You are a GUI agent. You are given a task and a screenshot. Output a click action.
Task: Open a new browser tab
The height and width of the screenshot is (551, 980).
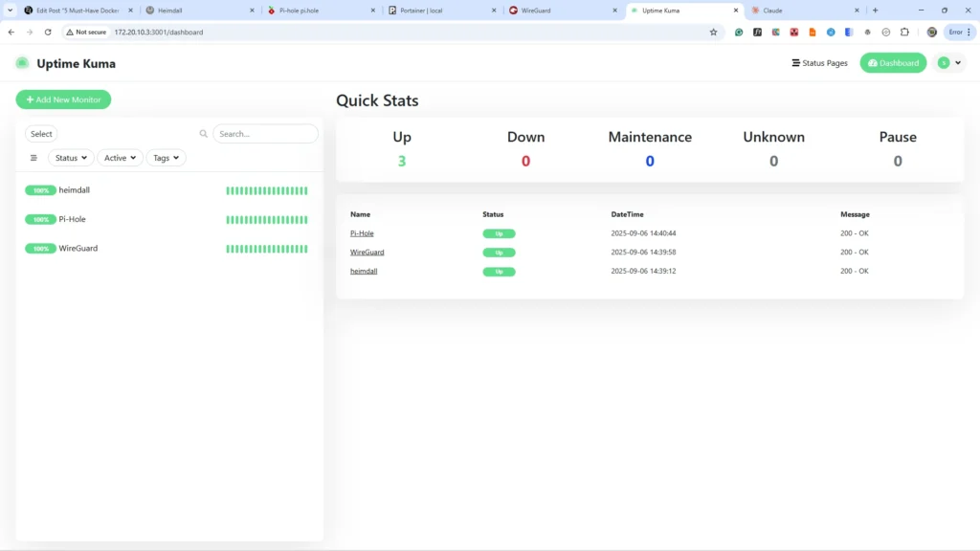[x=875, y=10]
